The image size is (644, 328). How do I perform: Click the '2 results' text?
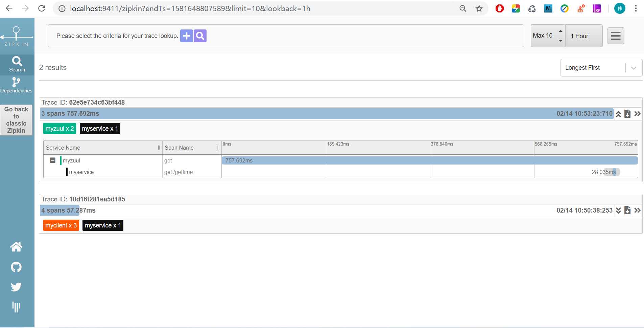point(53,68)
